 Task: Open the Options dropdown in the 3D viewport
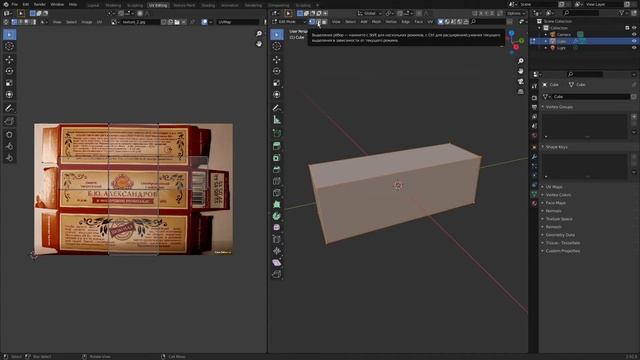click(x=516, y=13)
